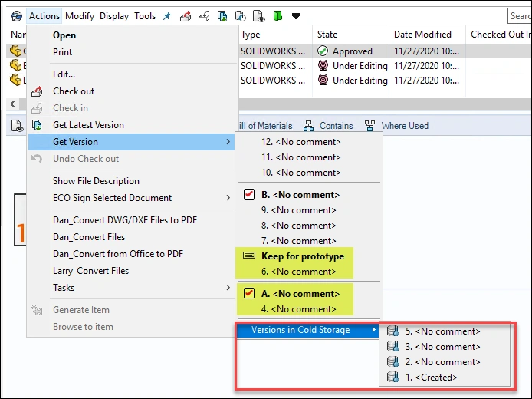
Task: Click checkbox icon beside revision A
Action: click(x=249, y=293)
